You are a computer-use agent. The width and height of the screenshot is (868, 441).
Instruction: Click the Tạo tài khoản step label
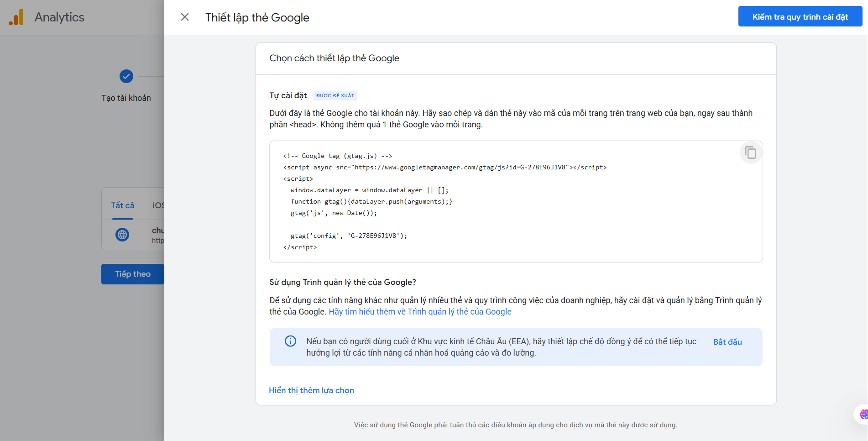pos(126,98)
